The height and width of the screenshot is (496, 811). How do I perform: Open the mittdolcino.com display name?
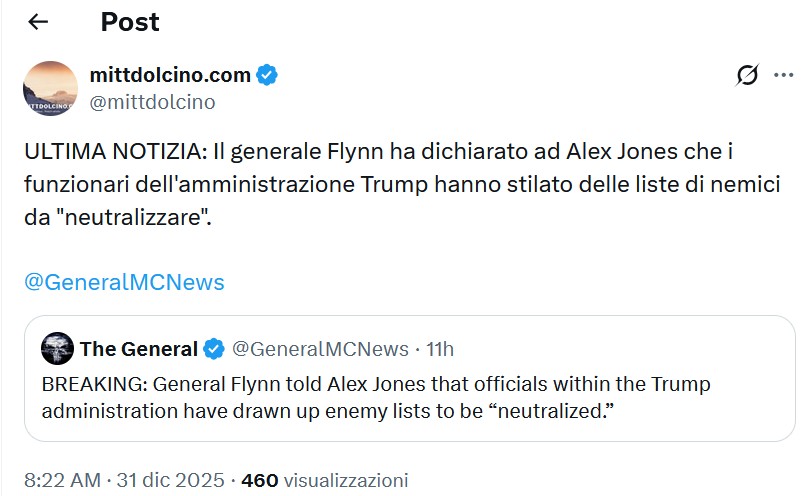[x=170, y=74]
